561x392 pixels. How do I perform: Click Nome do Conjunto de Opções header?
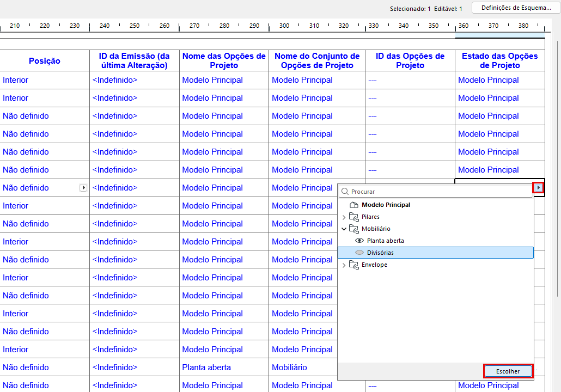[x=317, y=61]
